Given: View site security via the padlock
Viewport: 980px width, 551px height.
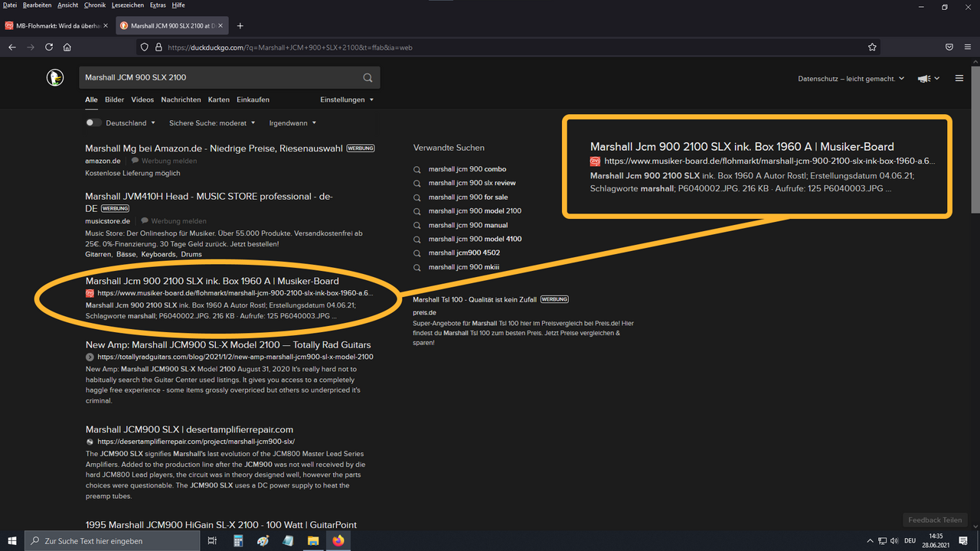Looking at the screenshot, I should pos(158,47).
